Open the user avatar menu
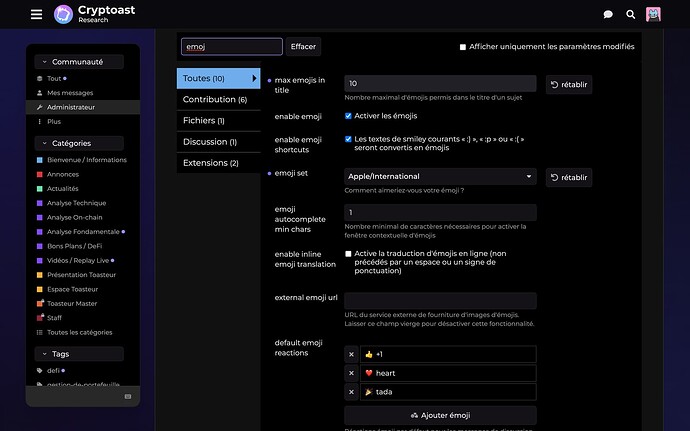690x431 pixels. 653,15
